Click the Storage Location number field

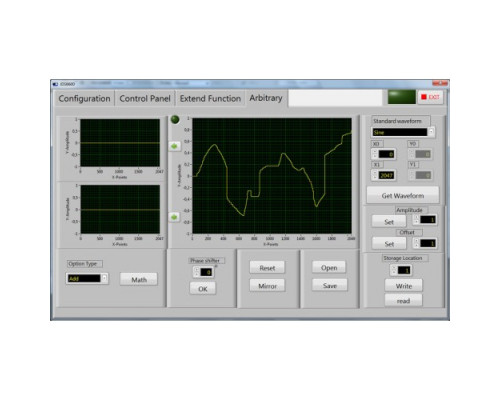point(404,270)
